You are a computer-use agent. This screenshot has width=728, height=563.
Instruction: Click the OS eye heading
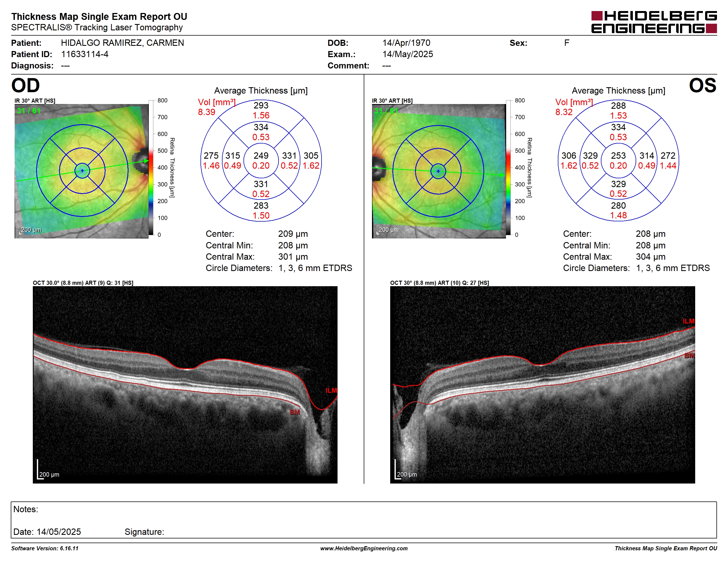pos(703,85)
